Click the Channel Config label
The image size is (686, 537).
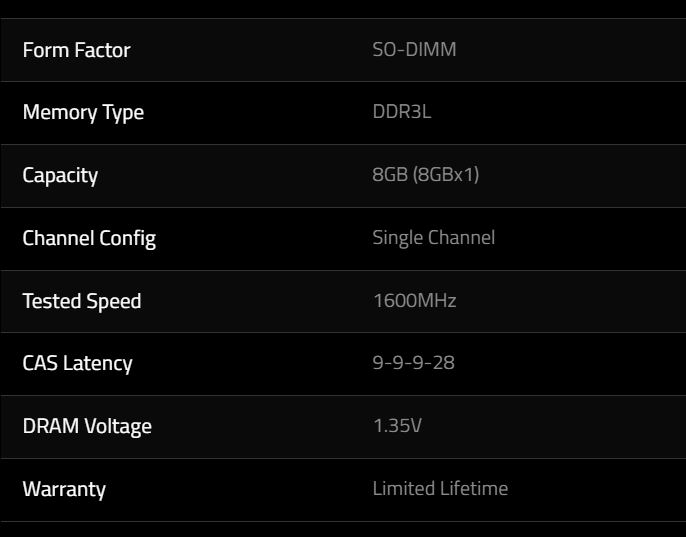(89, 239)
